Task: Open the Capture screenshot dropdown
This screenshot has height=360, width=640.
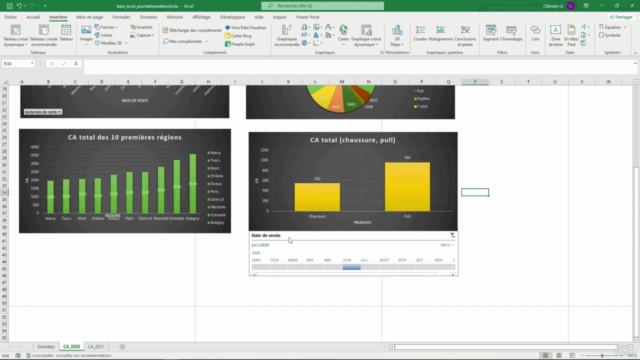Action: pyautogui.click(x=142, y=35)
